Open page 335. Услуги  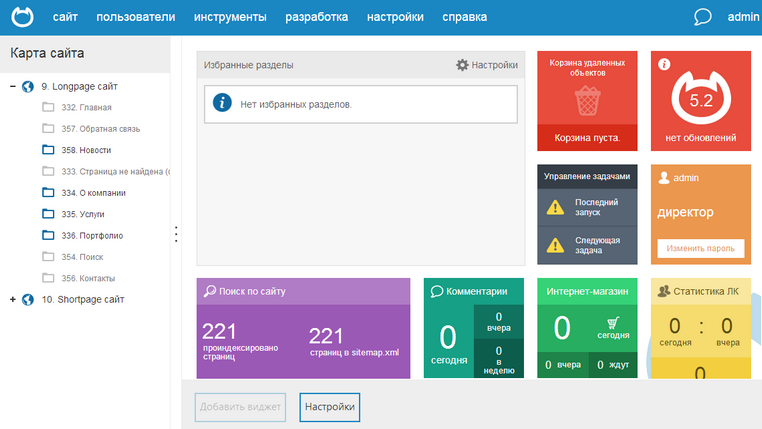83,214
